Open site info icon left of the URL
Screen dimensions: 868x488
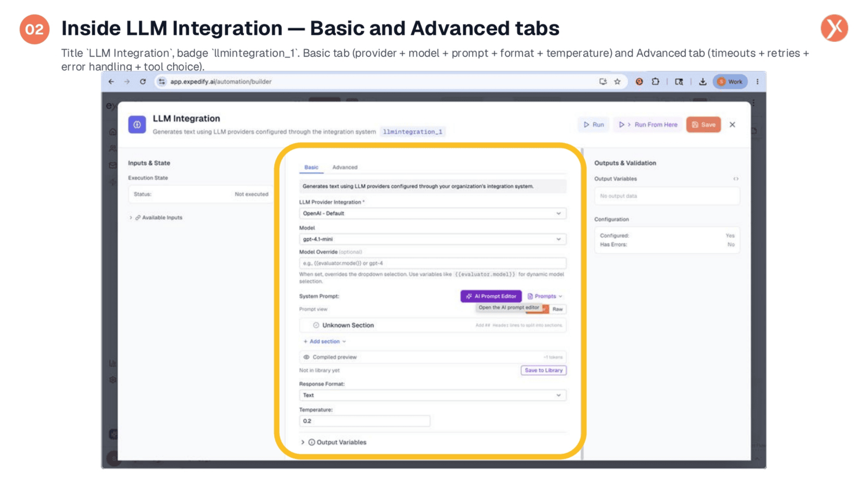(162, 82)
